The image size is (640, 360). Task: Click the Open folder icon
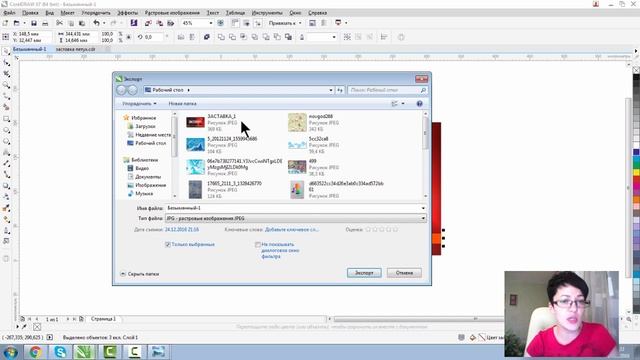point(17,23)
